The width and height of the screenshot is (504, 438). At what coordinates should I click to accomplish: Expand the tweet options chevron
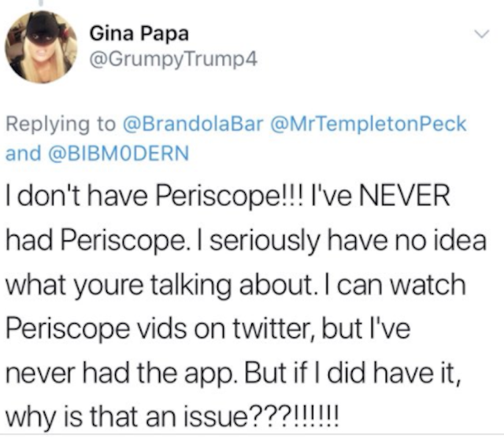[482, 33]
